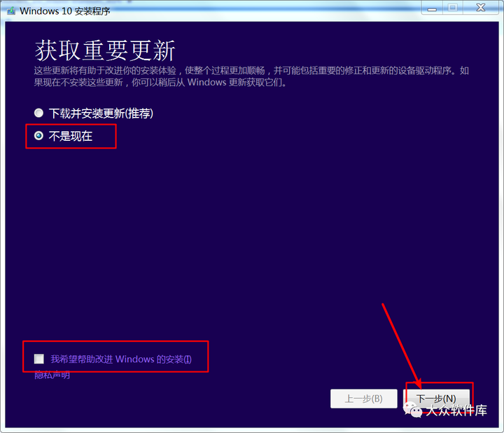Click the 获取重要更新 heading
The width and height of the screenshot is (504, 433).
[x=105, y=50]
